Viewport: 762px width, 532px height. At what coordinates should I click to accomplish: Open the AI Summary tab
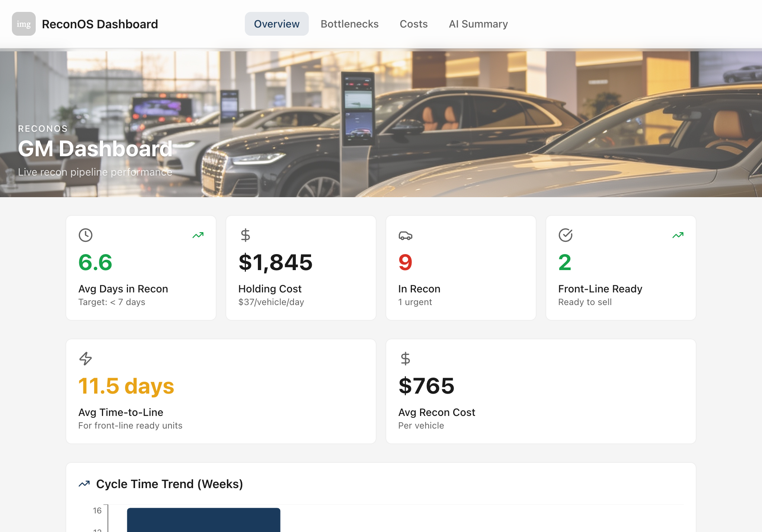tap(478, 24)
